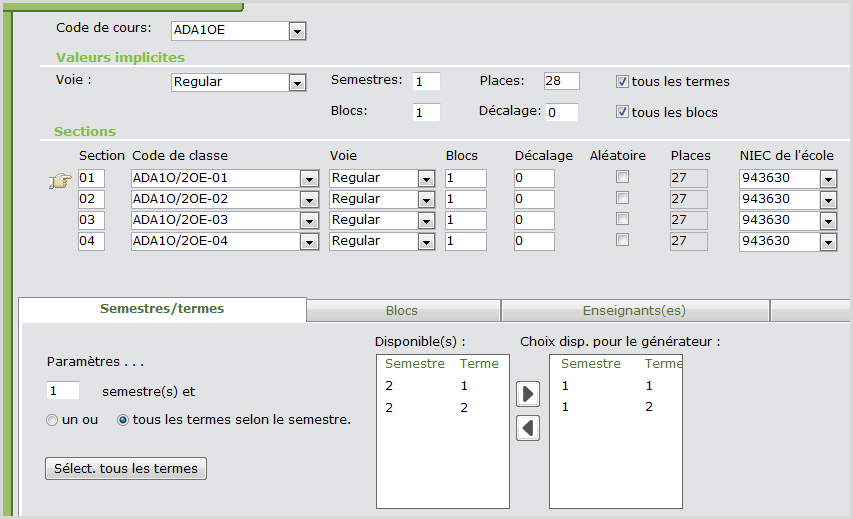Viewport: 853px width, 519px height.
Task: Select the Semestres/termes tab
Action: tap(162, 309)
